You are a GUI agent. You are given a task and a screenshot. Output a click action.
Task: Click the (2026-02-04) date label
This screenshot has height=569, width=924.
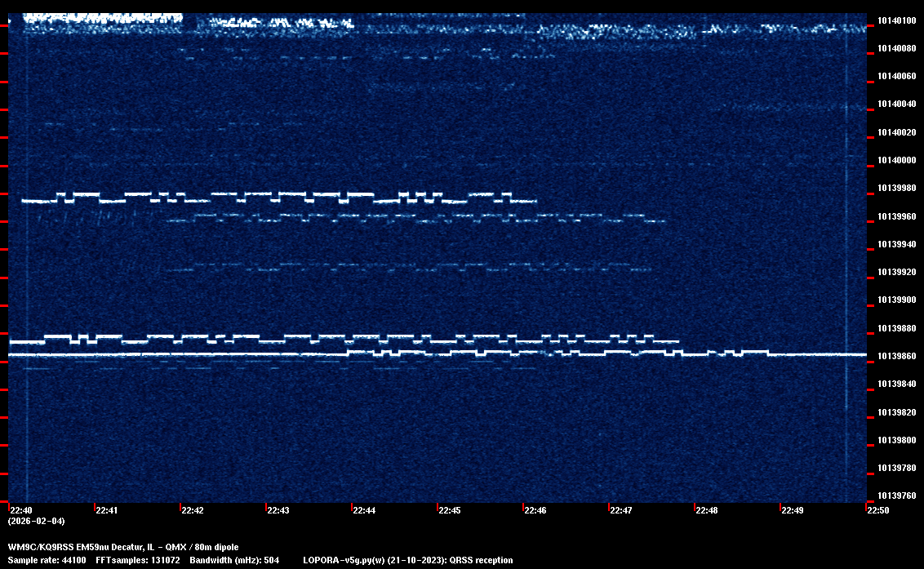pyautogui.click(x=36, y=521)
